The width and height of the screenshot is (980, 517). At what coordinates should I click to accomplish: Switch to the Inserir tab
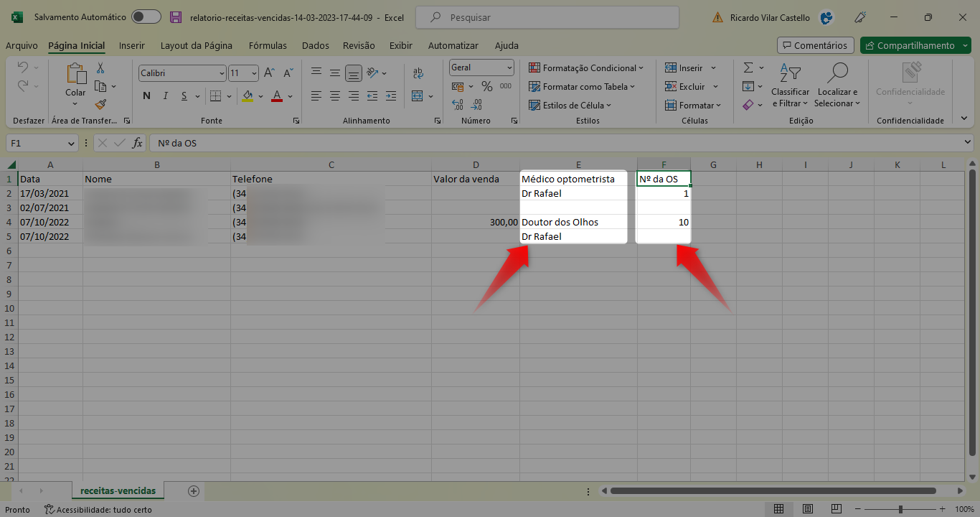[x=132, y=45]
